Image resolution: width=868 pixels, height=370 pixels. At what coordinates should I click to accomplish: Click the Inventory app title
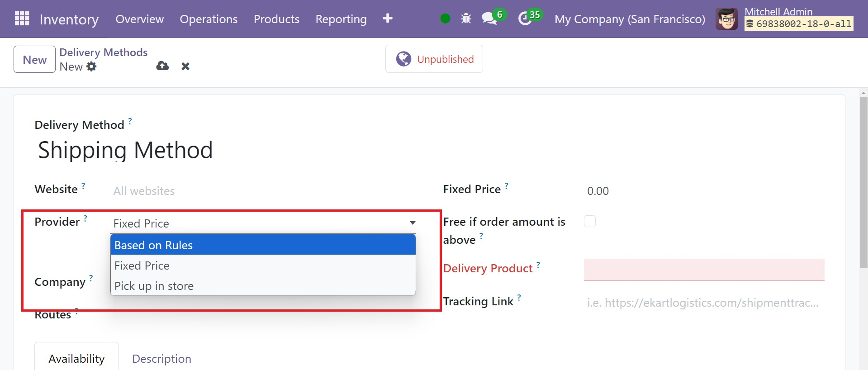click(x=69, y=19)
